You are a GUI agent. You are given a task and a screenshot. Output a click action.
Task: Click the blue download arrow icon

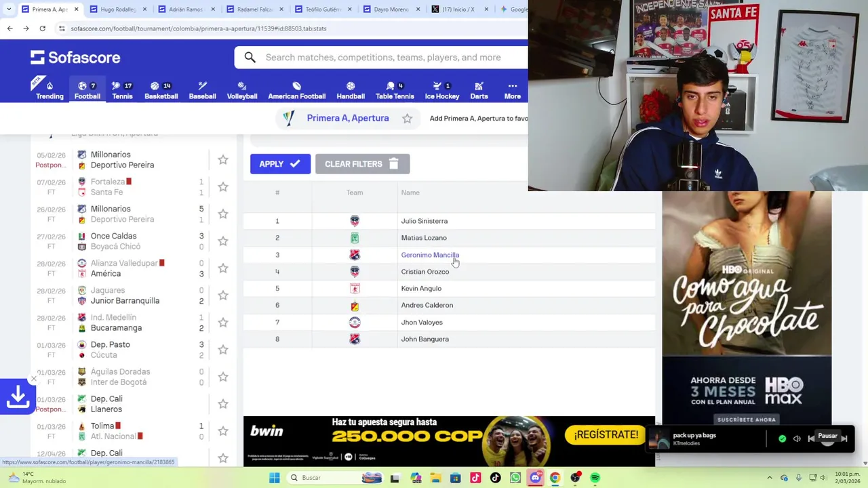pos(17,397)
